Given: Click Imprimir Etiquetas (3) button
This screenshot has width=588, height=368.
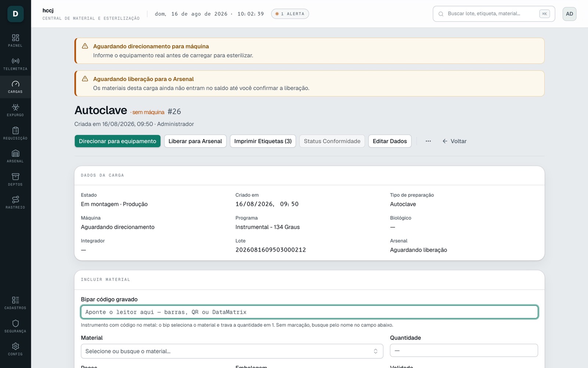Looking at the screenshot, I should 263,141.
